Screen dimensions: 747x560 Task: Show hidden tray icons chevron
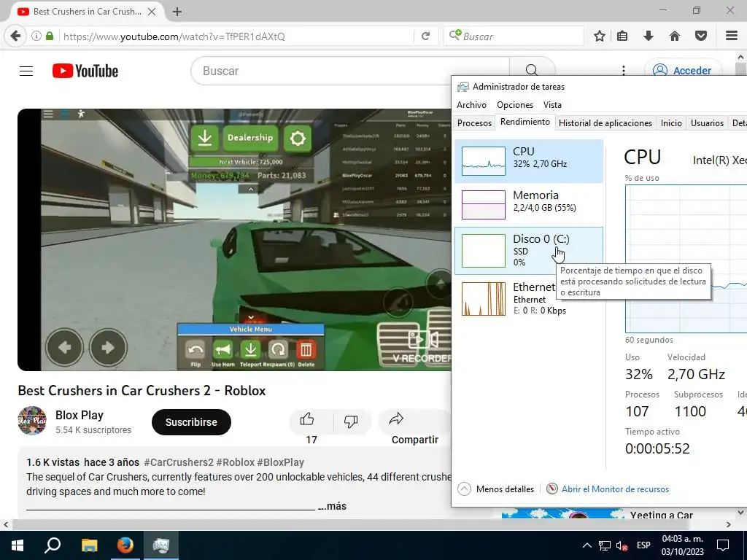pyautogui.click(x=587, y=545)
